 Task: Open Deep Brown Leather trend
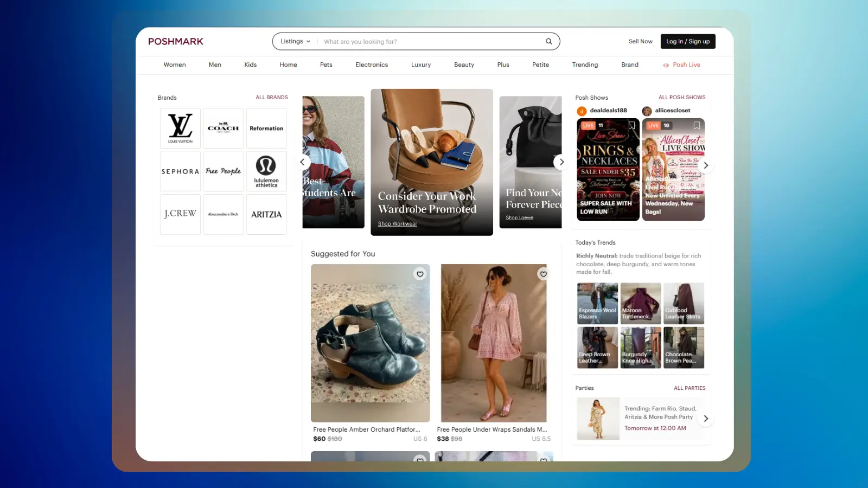[x=597, y=348]
